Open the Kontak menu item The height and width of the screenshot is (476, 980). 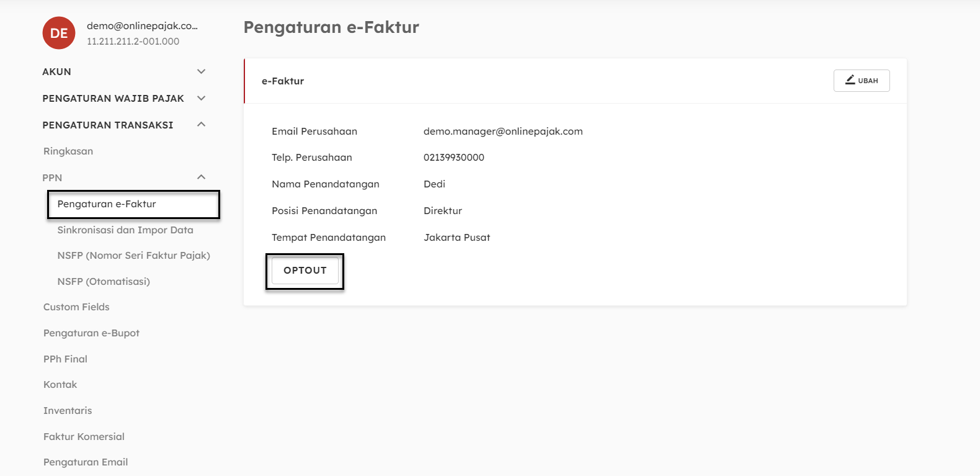coord(60,385)
